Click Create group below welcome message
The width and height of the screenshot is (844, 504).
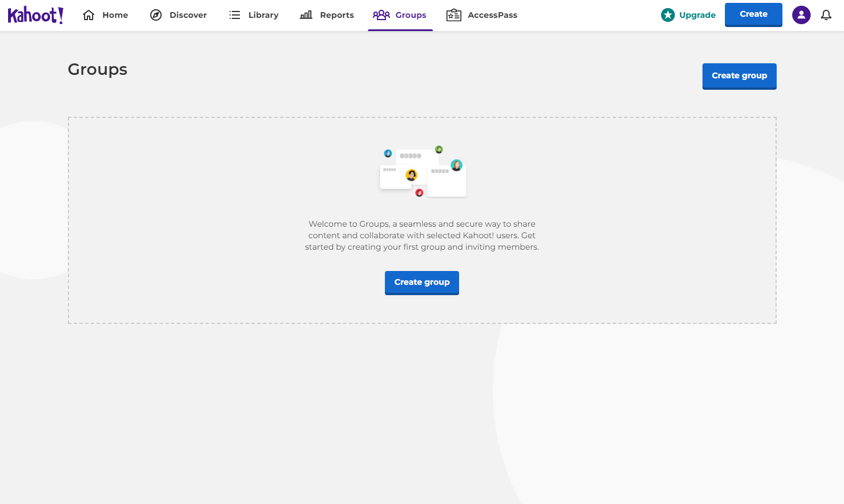[x=422, y=282]
